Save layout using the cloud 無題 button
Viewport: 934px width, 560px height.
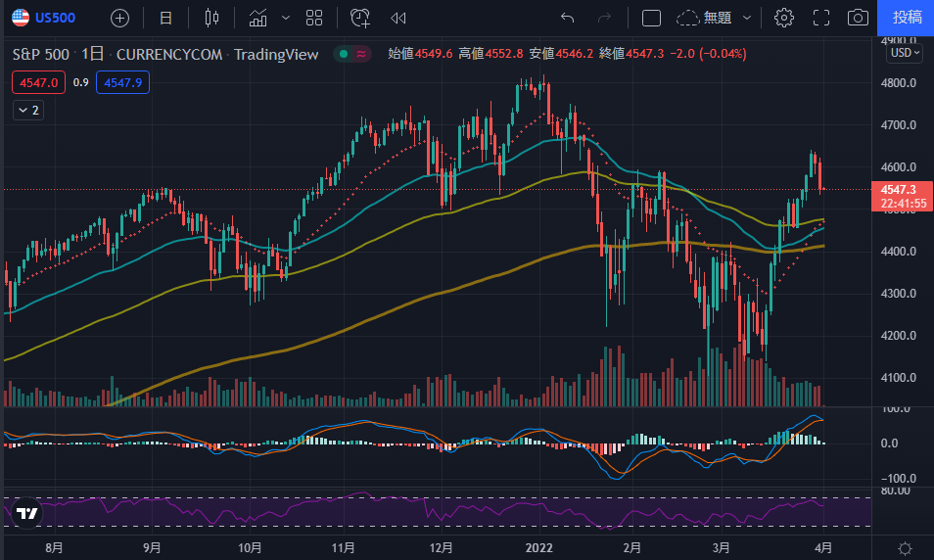(704, 18)
